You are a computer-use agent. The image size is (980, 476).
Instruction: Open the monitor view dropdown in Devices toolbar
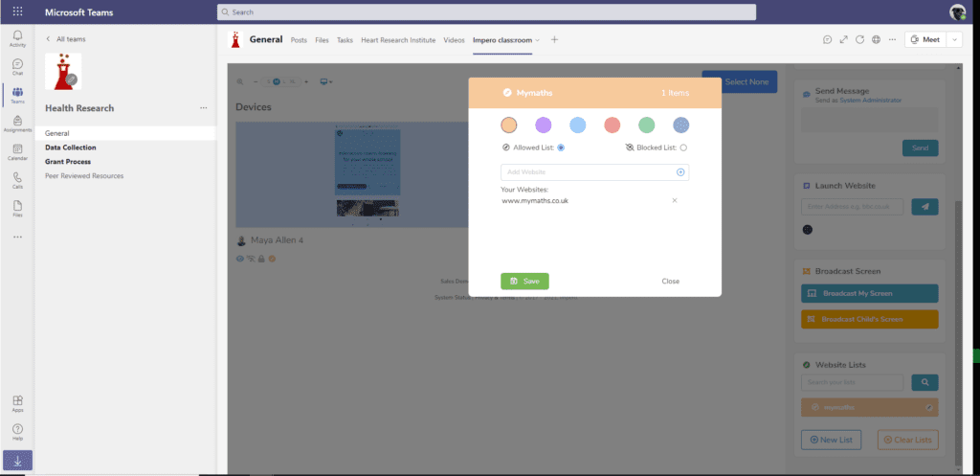click(x=326, y=82)
